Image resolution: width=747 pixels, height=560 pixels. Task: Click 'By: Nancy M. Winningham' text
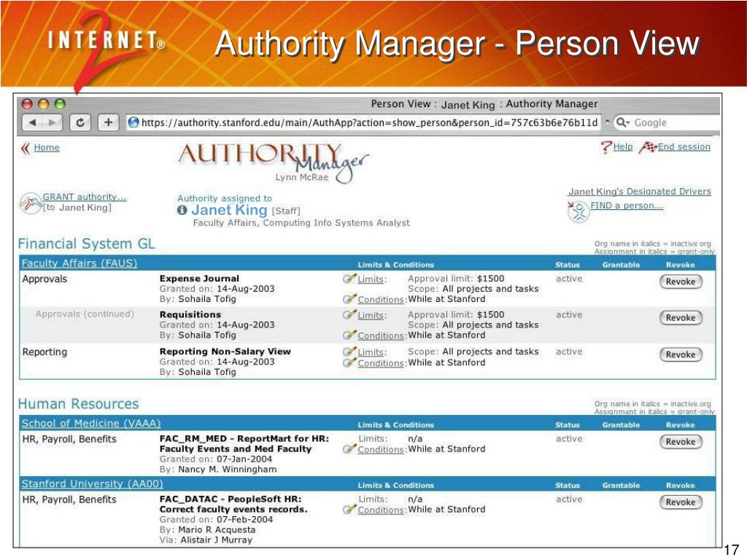pyautogui.click(x=217, y=470)
